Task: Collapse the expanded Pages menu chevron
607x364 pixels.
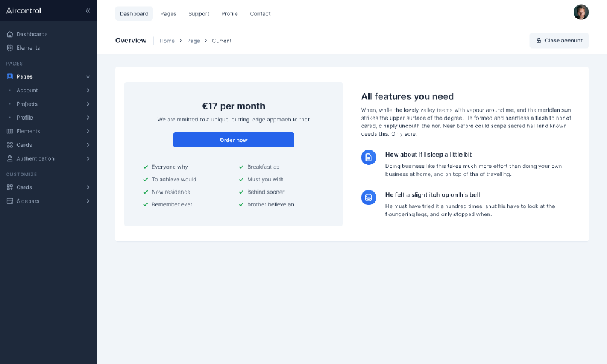Action: tap(88, 76)
